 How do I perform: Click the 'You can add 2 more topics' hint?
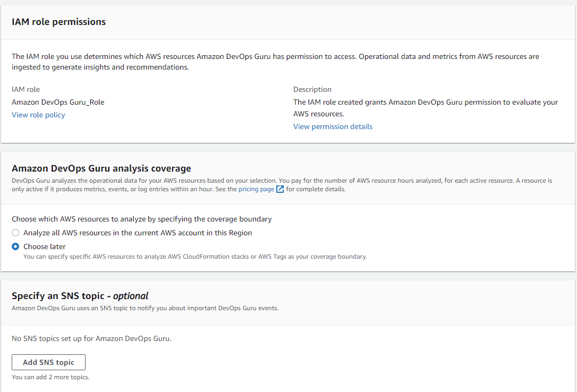pyautogui.click(x=50, y=377)
